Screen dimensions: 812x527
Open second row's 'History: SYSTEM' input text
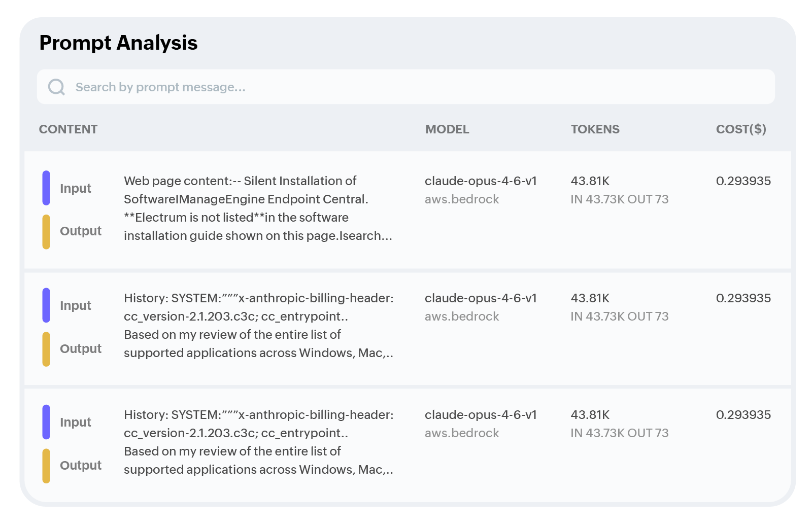pos(259,307)
